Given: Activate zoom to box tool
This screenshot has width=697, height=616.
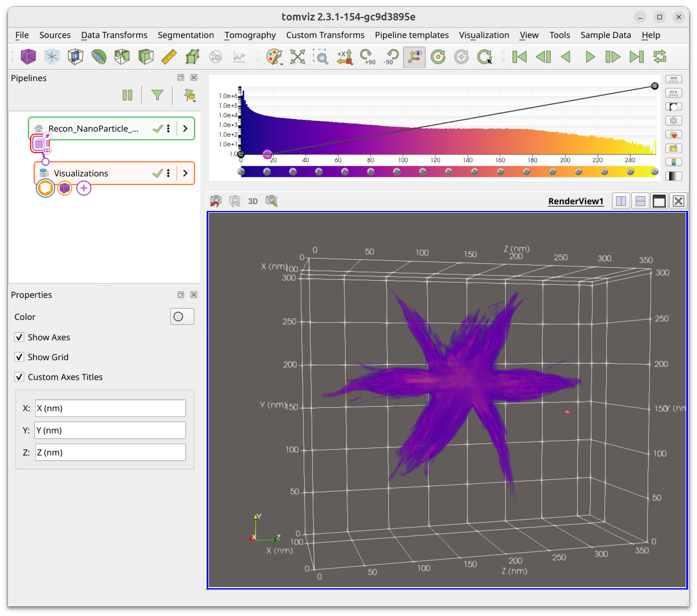Looking at the screenshot, I should [321, 56].
